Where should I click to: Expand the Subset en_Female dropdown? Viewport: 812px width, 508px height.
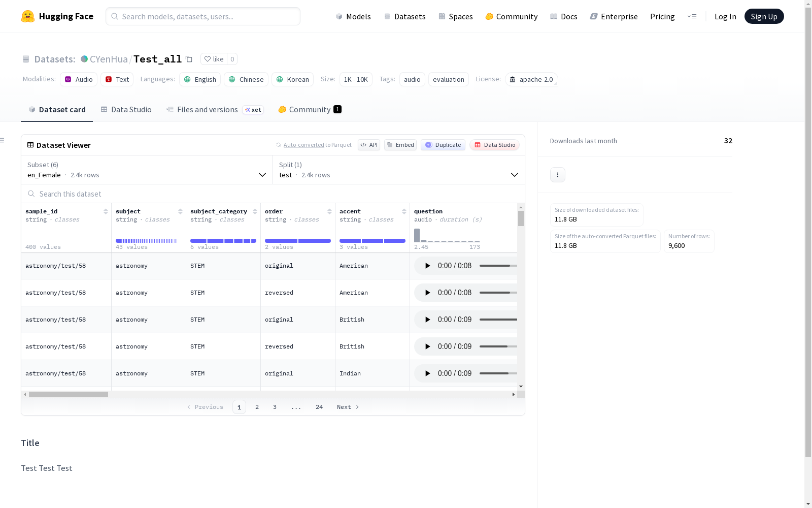click(x=147, y=170)
